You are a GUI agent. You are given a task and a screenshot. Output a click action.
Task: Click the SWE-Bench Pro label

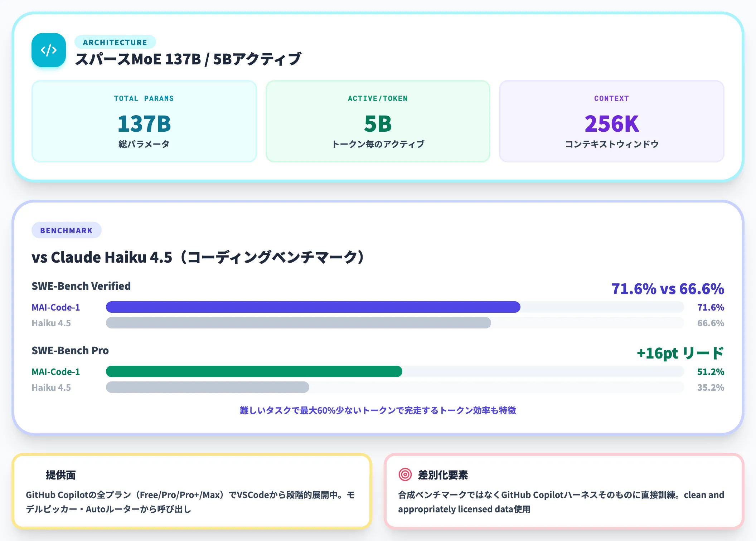point(70,350)
